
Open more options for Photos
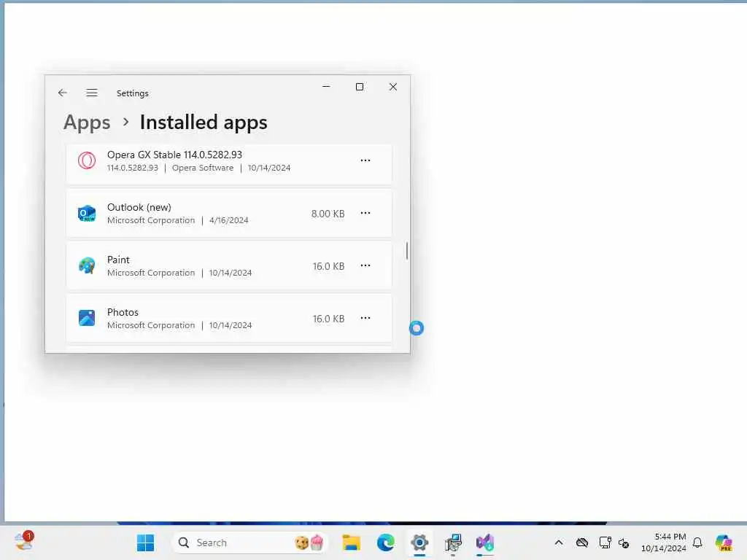365,318
